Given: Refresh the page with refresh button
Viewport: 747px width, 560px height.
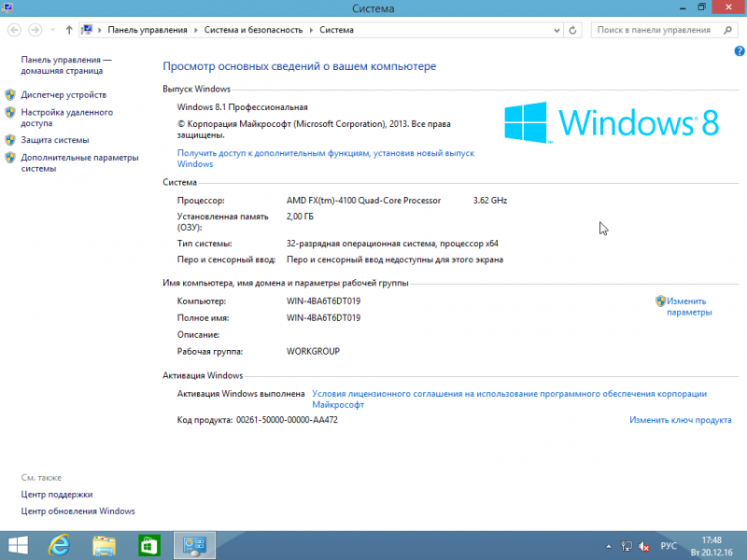Looking at the screenshot, I should [x=572, y=30].
